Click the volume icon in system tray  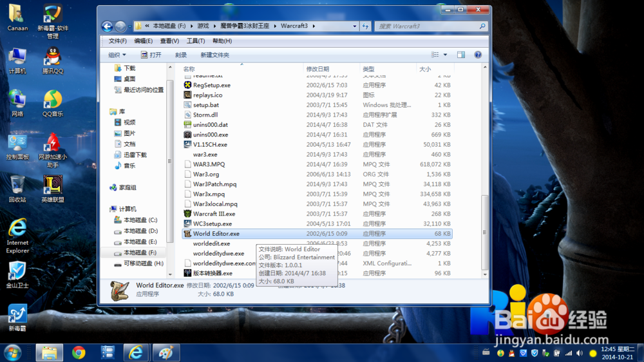[x=580, y=353]
